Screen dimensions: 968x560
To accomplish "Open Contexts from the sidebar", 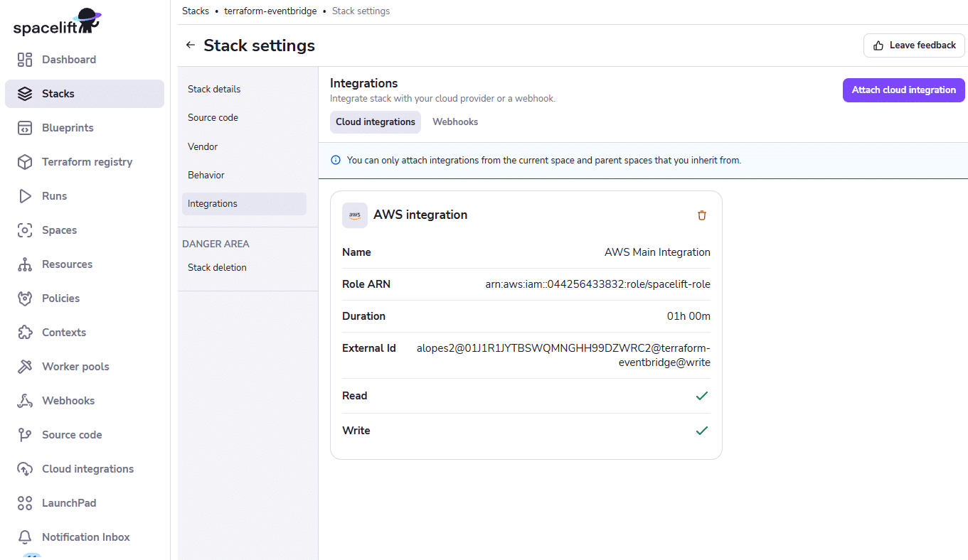I will pyautogui.click(x=85, y=333).
